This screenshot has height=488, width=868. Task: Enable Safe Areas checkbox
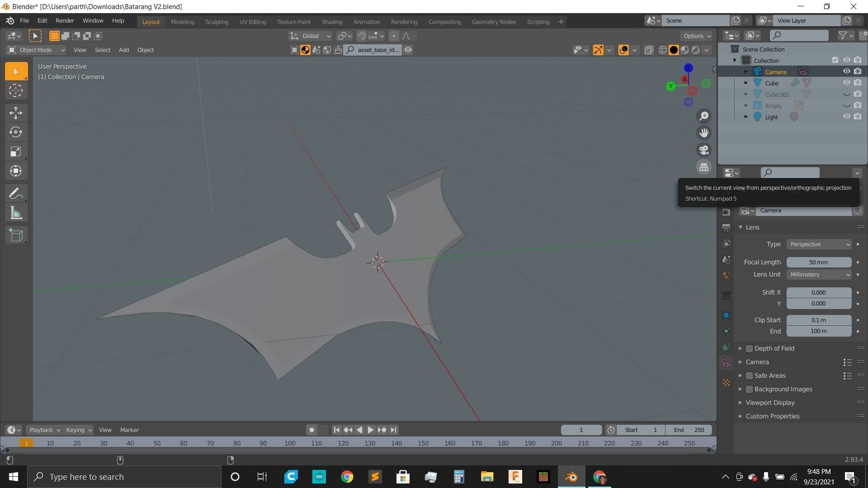(x=749, y=375)
